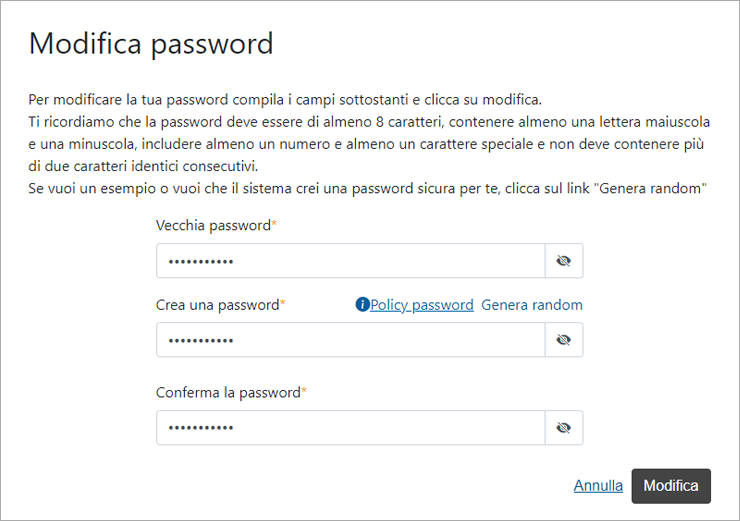The image size is (740, 521).
Task: Focus the Conferma la password input field
Action: (351, 428)
